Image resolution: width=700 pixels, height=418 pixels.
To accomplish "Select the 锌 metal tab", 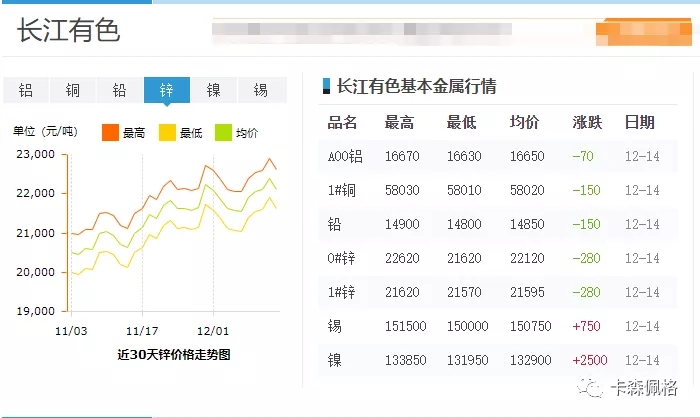I will point(167,90).
